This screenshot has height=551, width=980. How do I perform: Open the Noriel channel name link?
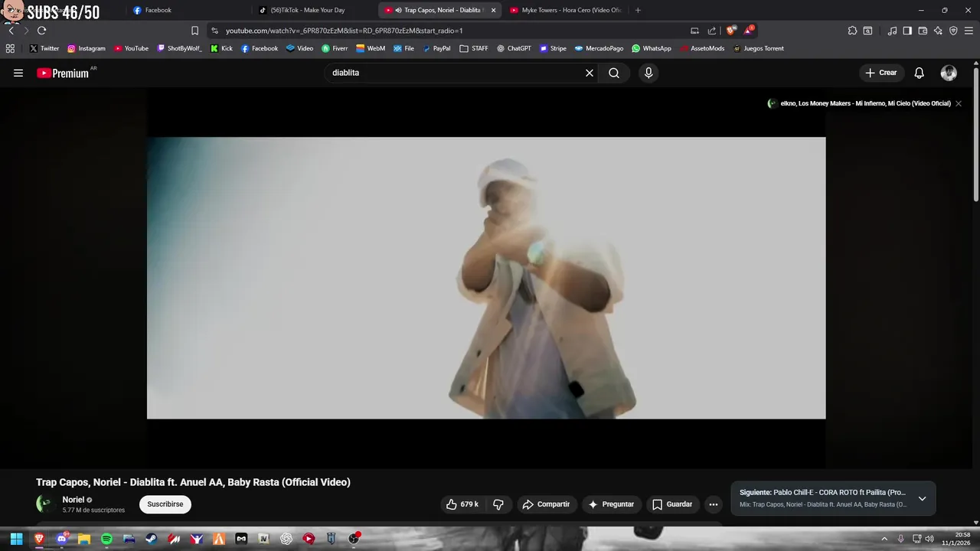pyautogui.click(x=73, y=500)
